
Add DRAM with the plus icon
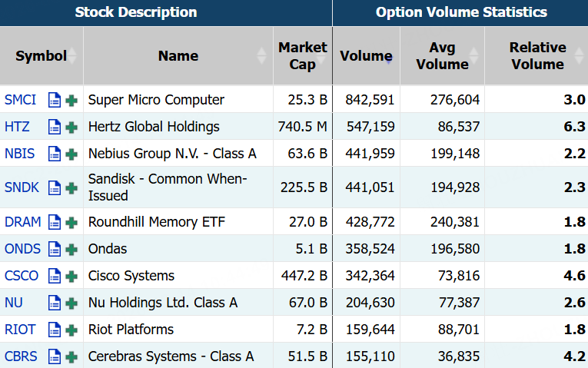coord(71,223)
